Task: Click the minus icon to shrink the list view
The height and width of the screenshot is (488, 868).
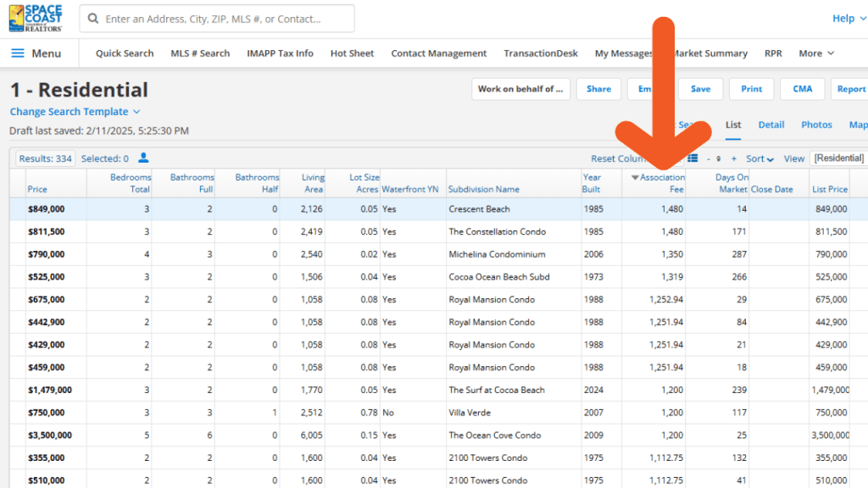Action: coord(708,159)
